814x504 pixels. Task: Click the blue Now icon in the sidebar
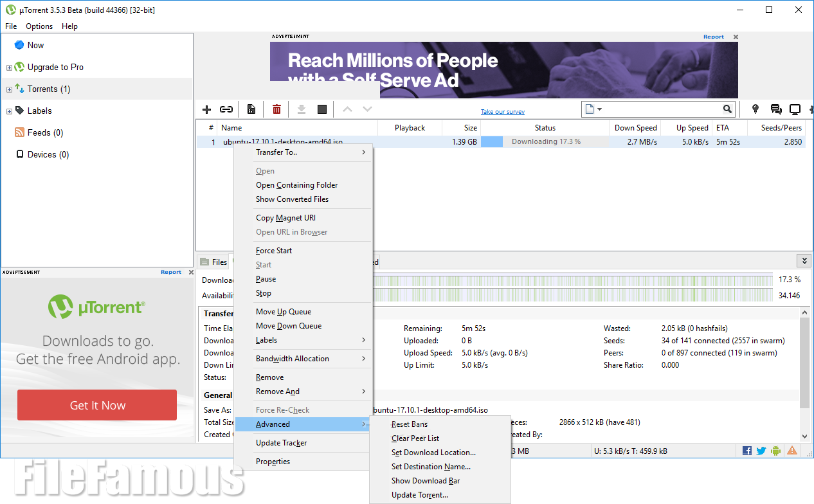[x=19, y=45]
